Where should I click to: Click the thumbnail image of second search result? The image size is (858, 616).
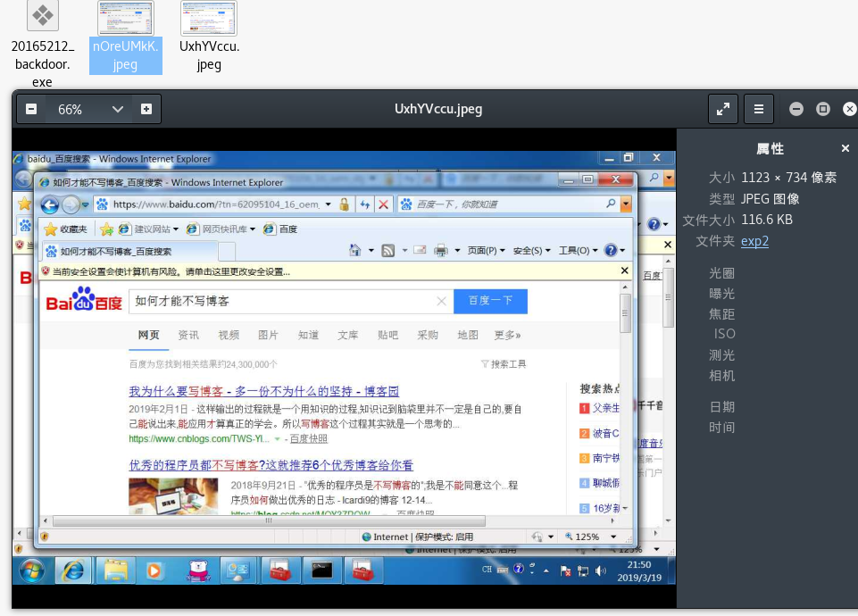173,496
